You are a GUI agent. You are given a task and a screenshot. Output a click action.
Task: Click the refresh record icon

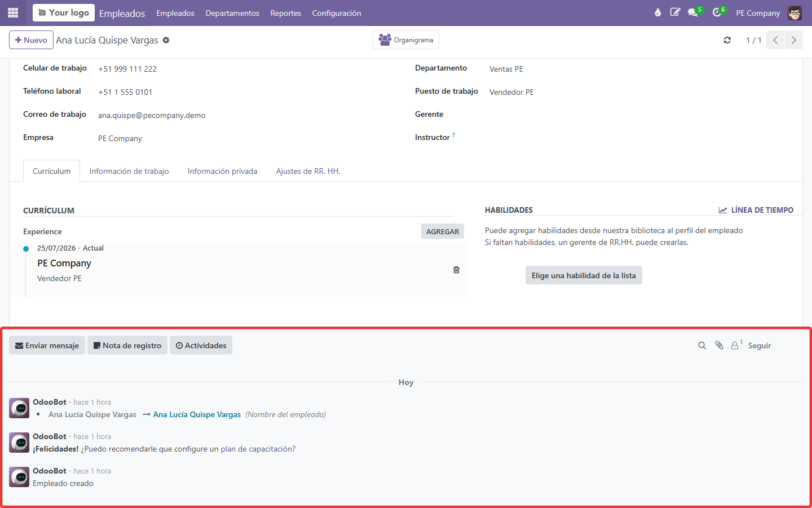tap(727, 40)
